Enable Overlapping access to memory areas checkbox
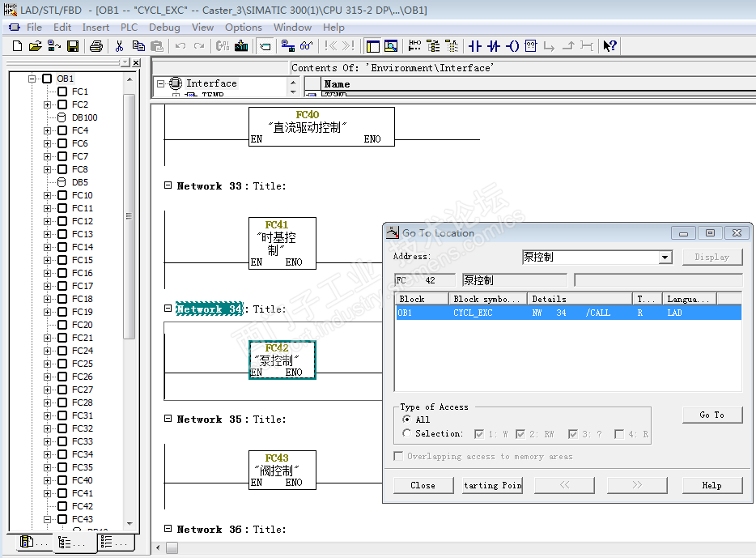 (x=398, y=456)
